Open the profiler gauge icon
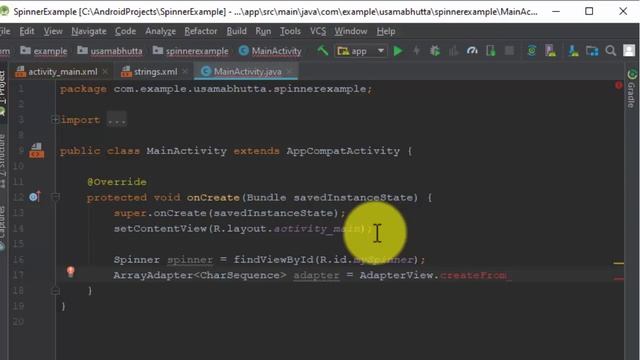 (472, 51)
